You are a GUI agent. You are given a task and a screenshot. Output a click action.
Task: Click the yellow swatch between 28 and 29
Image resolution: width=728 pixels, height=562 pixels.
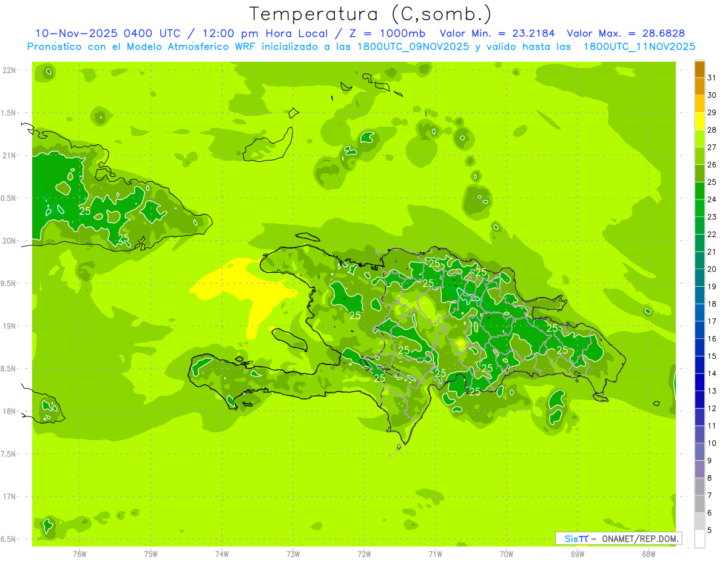699,121
